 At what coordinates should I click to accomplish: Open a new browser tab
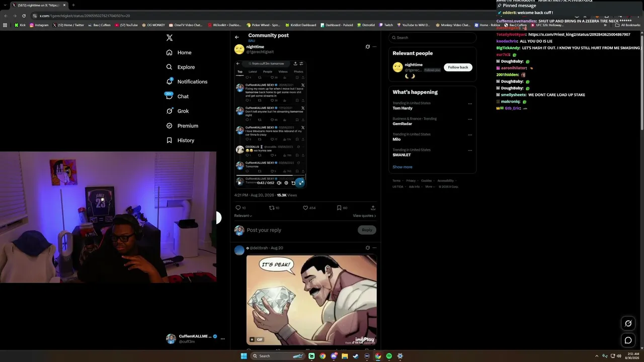[x=73, y=5]
